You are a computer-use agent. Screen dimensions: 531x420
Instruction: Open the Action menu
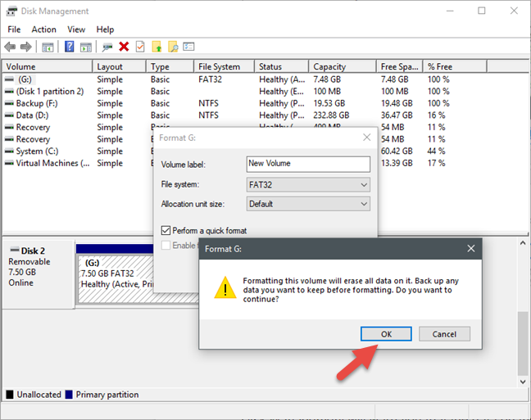[x=44, y=29]
